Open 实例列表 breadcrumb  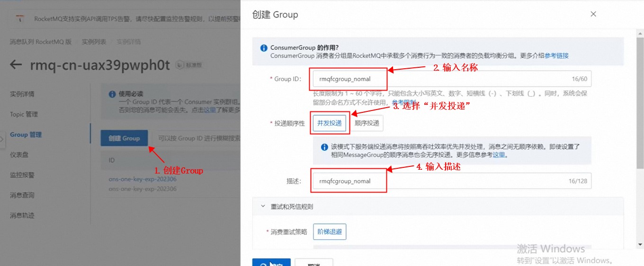click(x=94, y=42)
